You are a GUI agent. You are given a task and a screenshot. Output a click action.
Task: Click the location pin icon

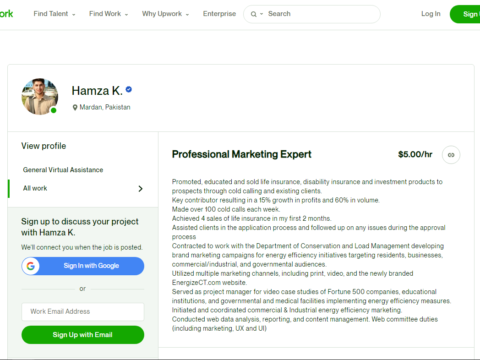[x=75, y=107]
